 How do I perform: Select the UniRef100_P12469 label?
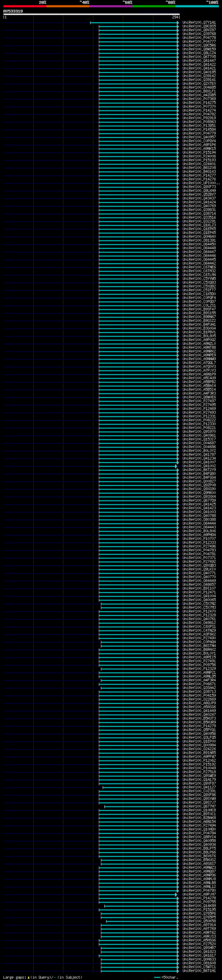(199, 408)
